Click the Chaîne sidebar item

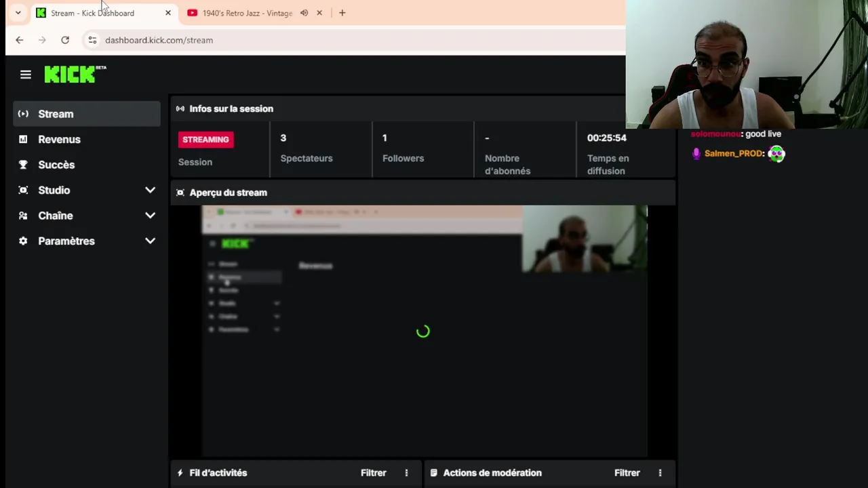[x=87, y=216]
